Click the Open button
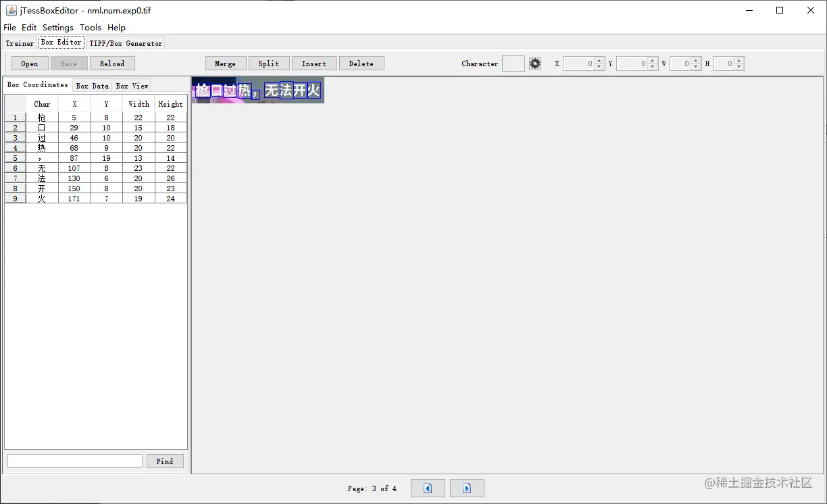Image resolution: width=827 pixels, height=504 pixels. (30, 64)
